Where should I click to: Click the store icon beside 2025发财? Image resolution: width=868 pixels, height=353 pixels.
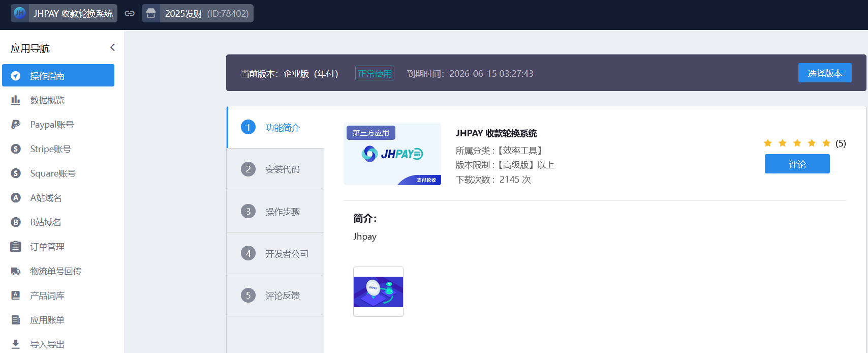tap(151, 13)
